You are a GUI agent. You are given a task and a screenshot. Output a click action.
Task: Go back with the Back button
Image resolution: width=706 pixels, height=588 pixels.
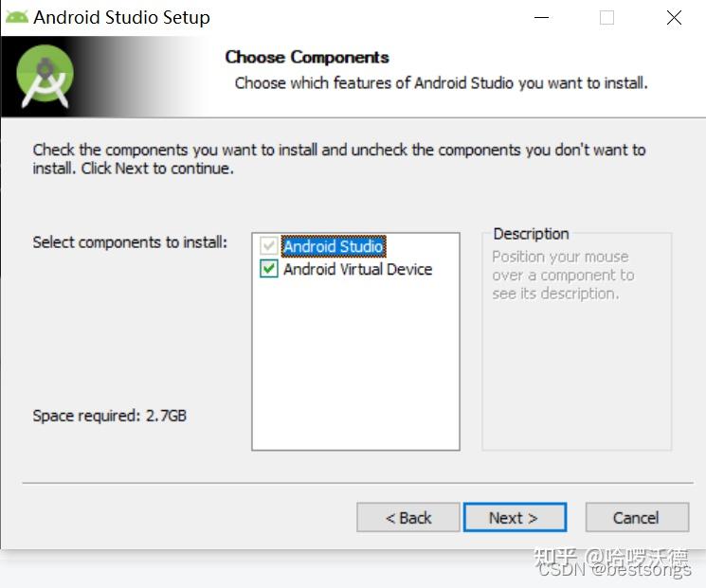point(408,518)
